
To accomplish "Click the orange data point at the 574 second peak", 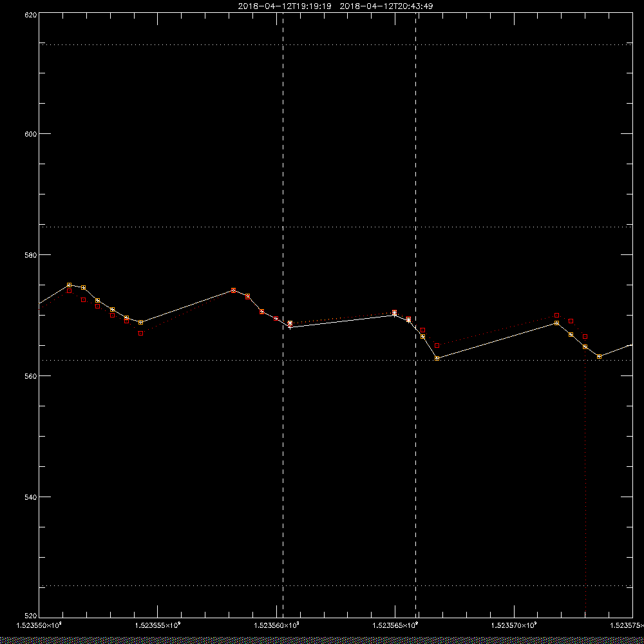I will pos(233,290).
